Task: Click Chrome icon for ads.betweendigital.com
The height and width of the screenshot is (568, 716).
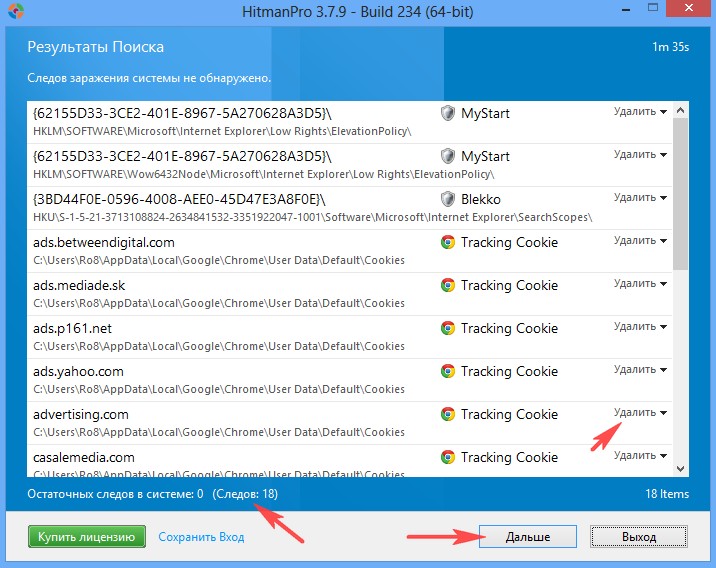Action: click(x=448, y=242)
